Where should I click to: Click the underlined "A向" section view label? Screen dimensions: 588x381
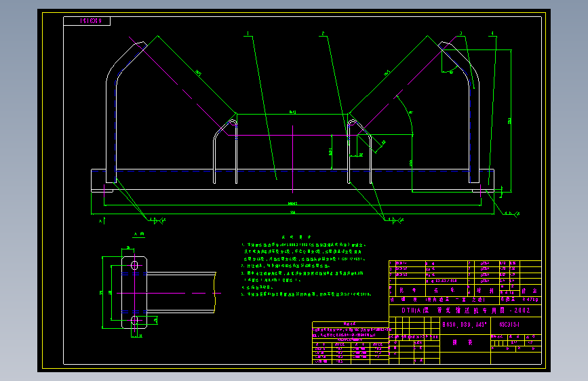tap(139, 235)
